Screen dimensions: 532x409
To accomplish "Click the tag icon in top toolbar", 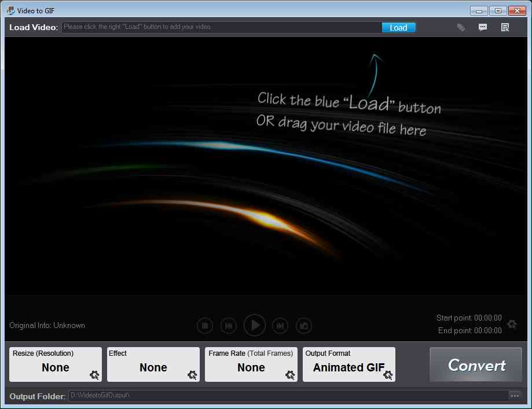I will 461,27.
